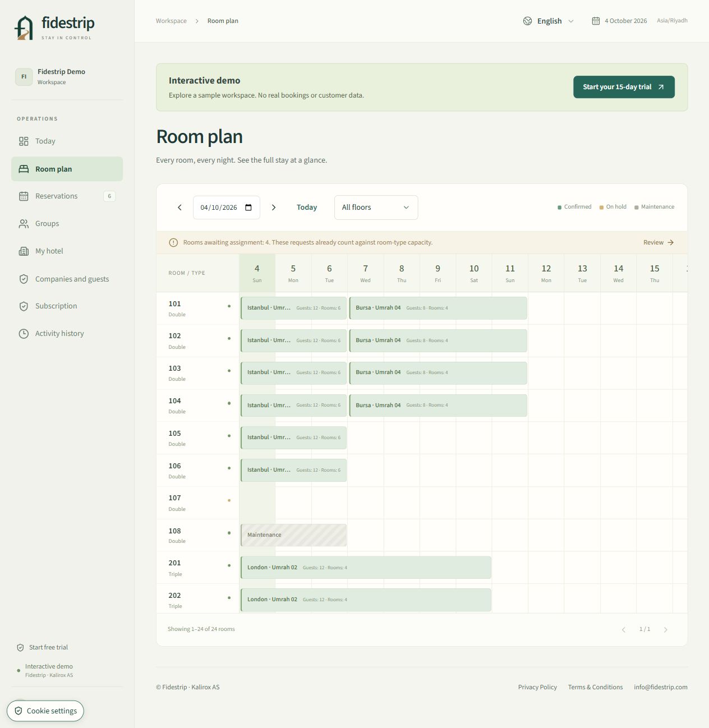The height and width of the screenshot is (728, 709).
Task: Click the Fidestrip logo icon
Action: pyautogui.click(x=24, y=27)
